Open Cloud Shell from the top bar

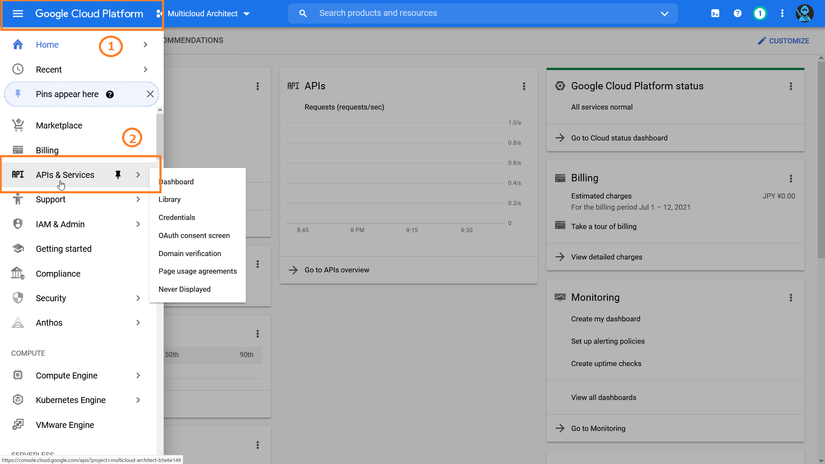[715, 14]
